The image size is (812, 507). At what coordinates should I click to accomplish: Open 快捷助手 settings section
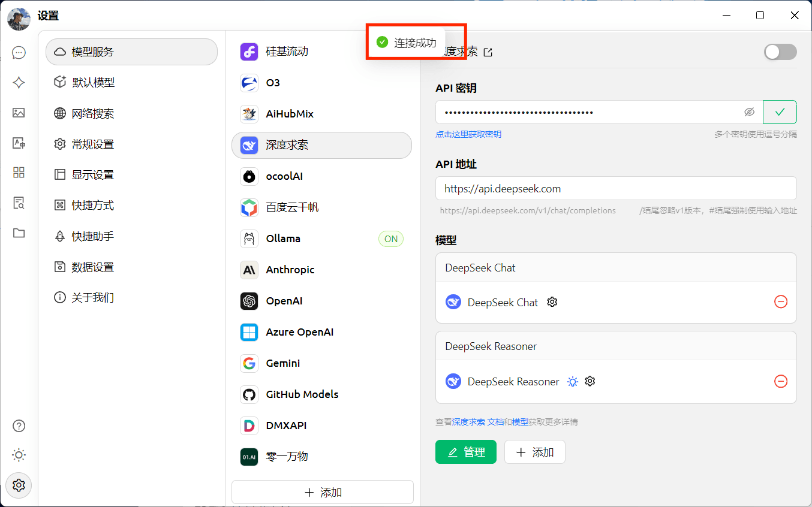tap(131, 236)
